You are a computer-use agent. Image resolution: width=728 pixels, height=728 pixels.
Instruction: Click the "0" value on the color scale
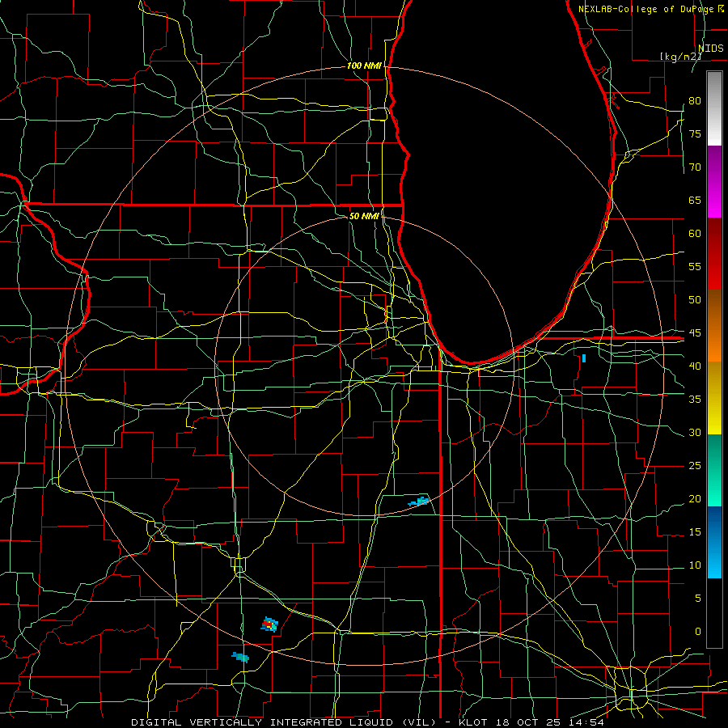[x=698, y=632]
